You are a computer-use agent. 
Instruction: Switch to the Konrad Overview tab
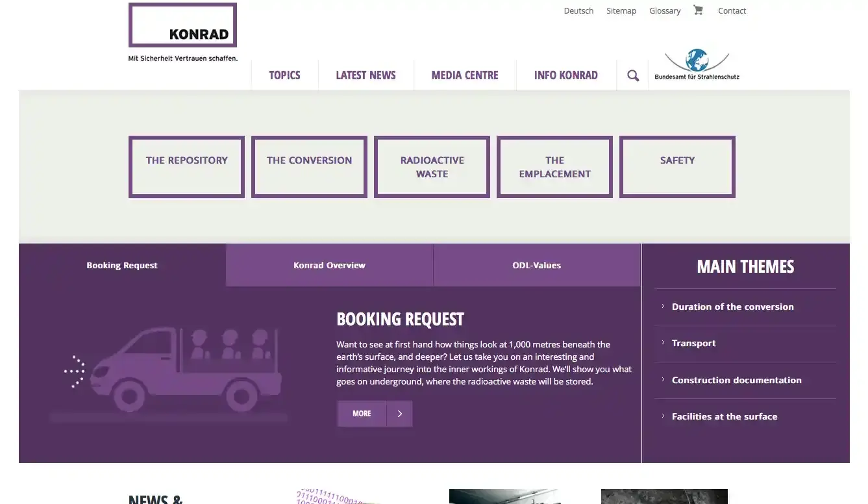tap(329, 265)
